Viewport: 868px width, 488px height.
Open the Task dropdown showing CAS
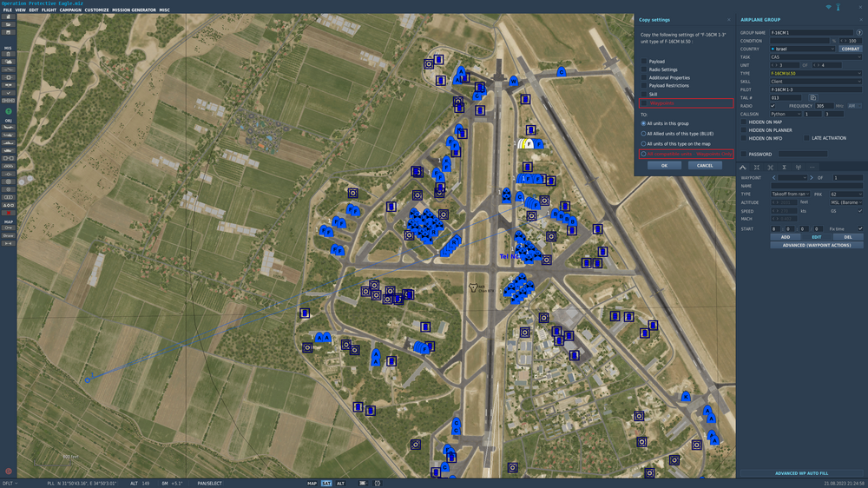coord(815,57)
